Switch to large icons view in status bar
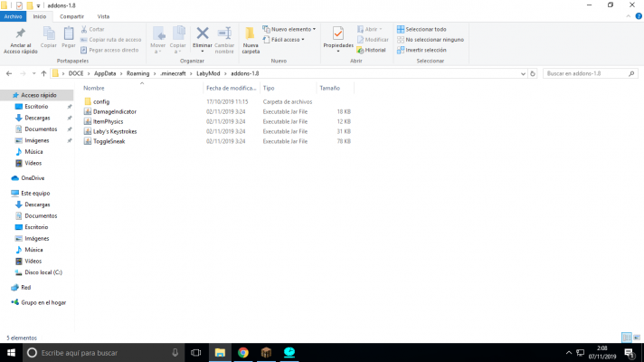Viewport: 644px width, 362px height. point(637,337)
